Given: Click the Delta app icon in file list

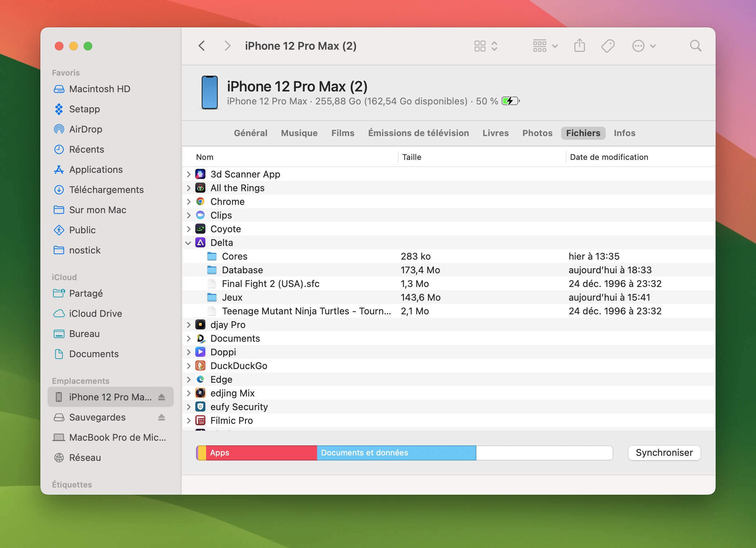Looking at the screenshot, I should [201, 242].
